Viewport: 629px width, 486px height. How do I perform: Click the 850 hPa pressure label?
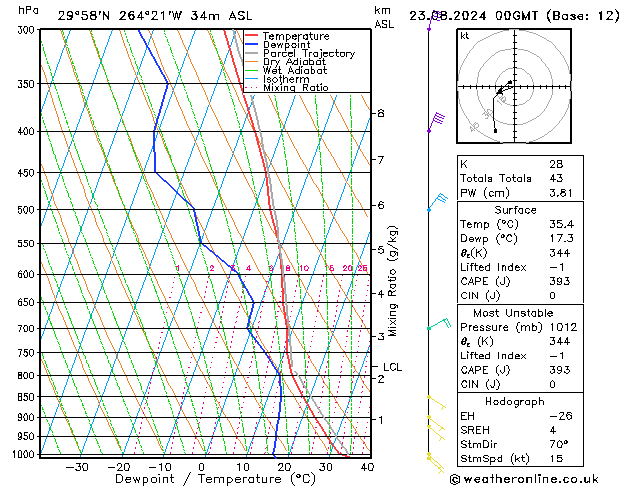click(28, 397)
